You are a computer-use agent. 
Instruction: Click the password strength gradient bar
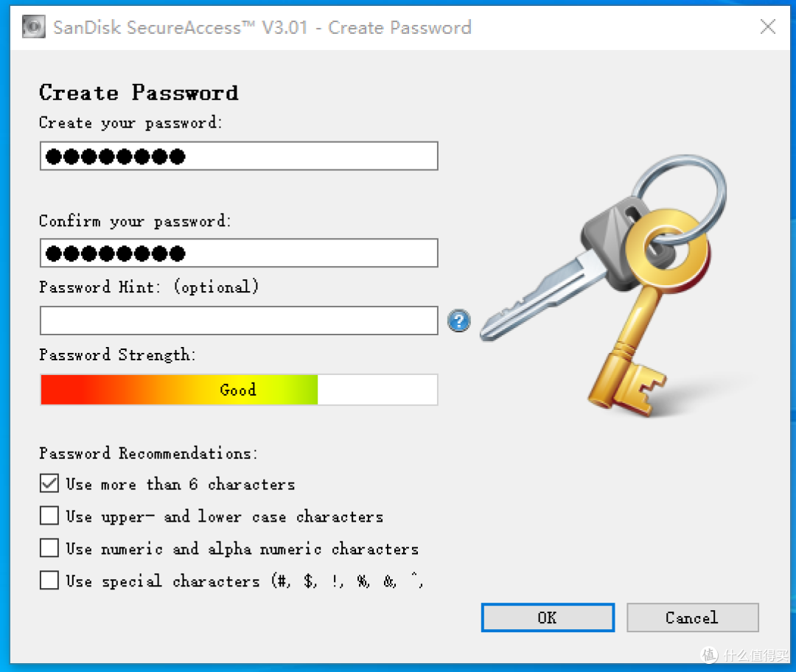[239, 390]
